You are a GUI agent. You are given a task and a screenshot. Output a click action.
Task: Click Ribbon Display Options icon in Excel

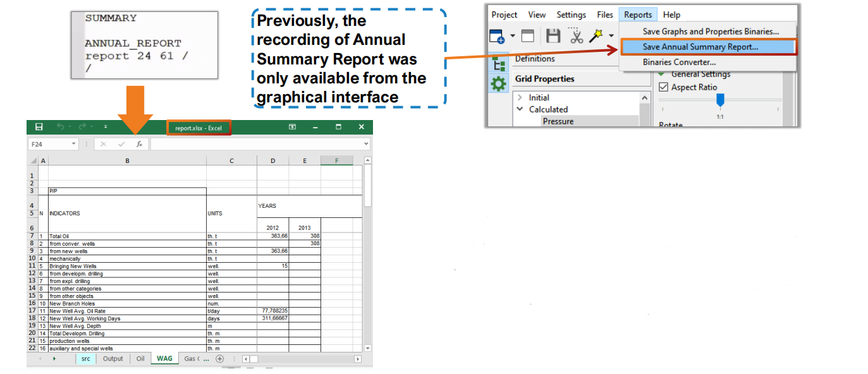(293, 127)
